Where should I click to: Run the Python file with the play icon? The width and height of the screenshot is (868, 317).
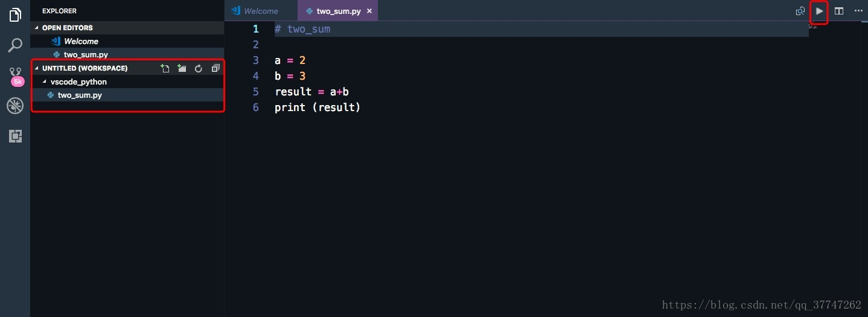click(819, 11)
